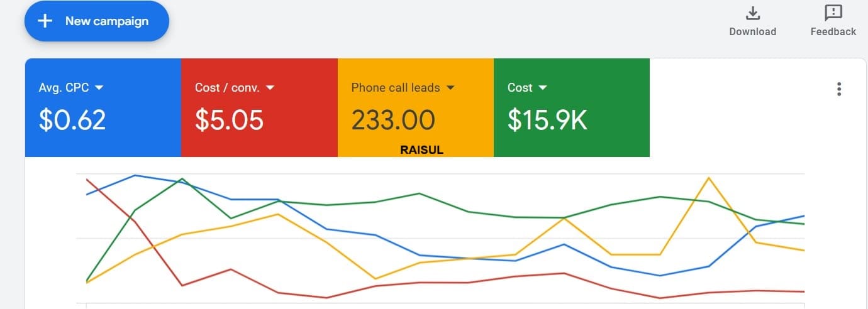868x309 pixels.
Task: Click the RAISUL text under yellow card
Action: click(421, 151)
